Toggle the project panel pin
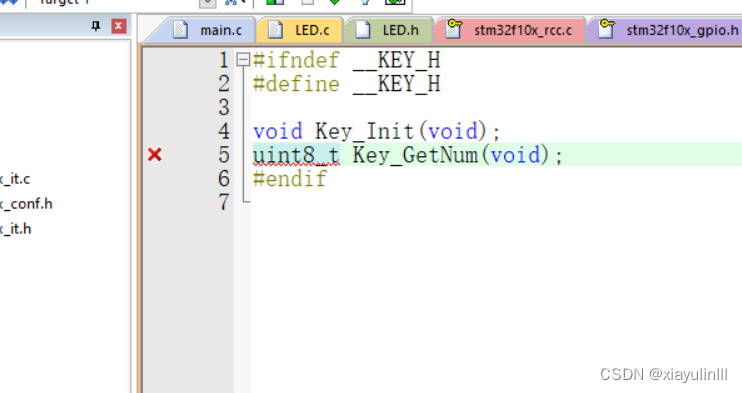742x393 pixels. click(x=96, y=26)
